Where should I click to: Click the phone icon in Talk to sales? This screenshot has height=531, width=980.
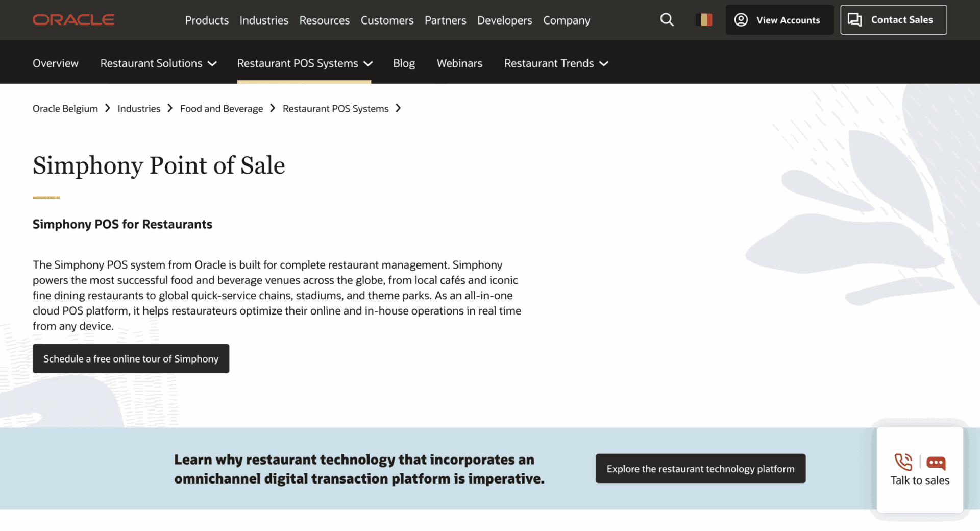903,462
